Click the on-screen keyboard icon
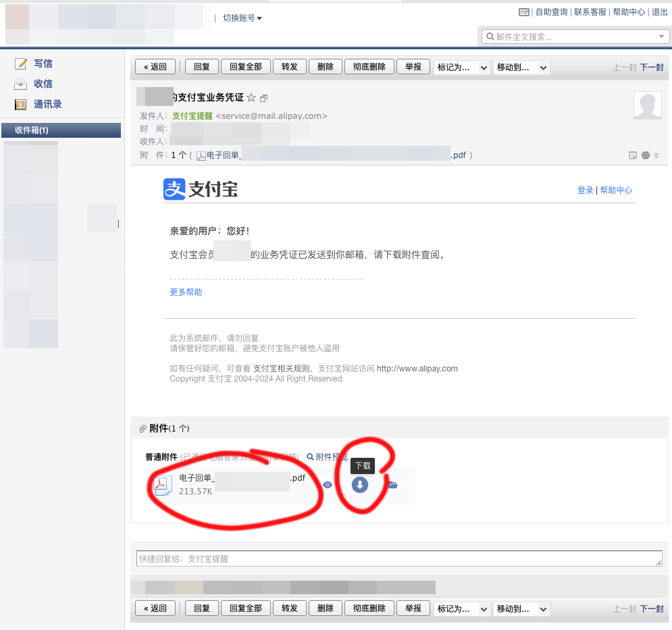This screenshot has height=630, width=672. click(523, 12)
